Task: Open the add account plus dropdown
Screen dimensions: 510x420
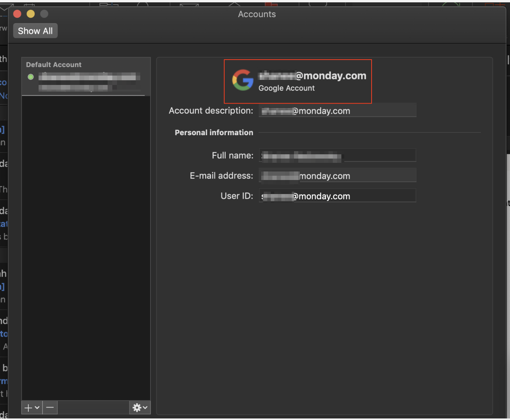Action: click(32, 408)
